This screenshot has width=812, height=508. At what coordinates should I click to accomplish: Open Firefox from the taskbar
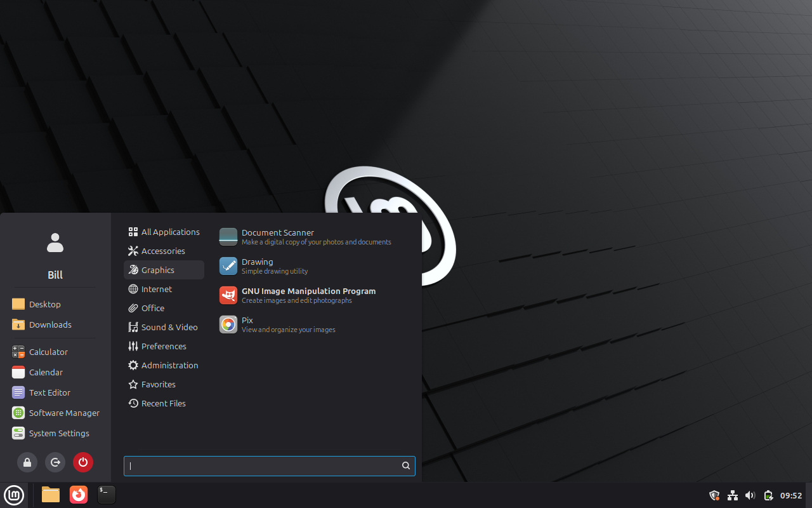coord(79,495)
